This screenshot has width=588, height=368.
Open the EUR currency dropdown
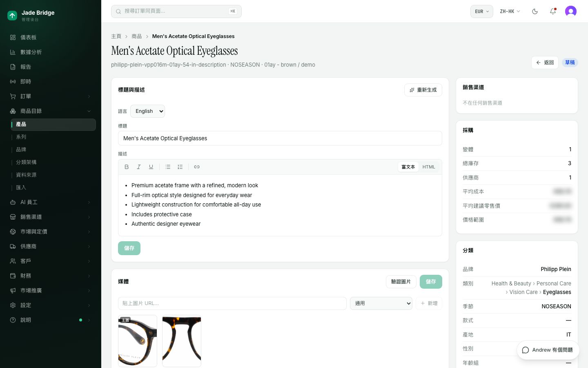pyautogui.click(x=482, y=11)
